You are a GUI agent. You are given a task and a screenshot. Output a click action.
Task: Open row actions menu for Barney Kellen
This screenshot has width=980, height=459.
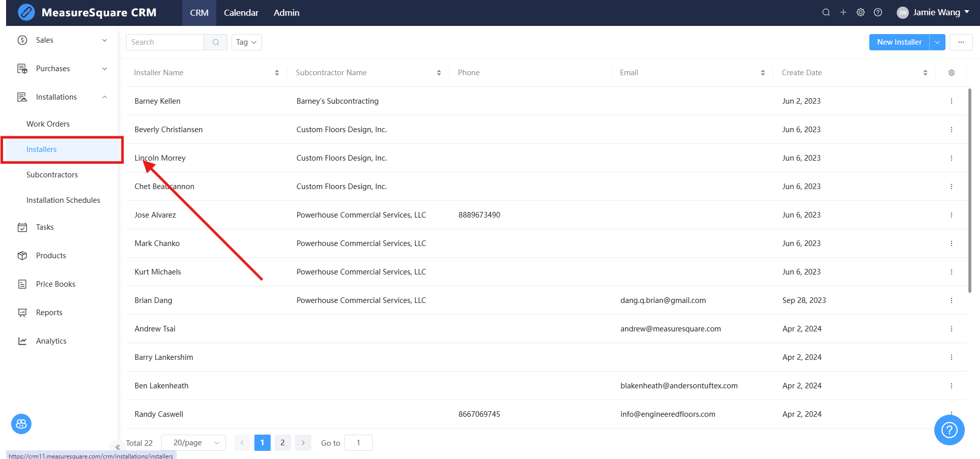click(952, 101)
